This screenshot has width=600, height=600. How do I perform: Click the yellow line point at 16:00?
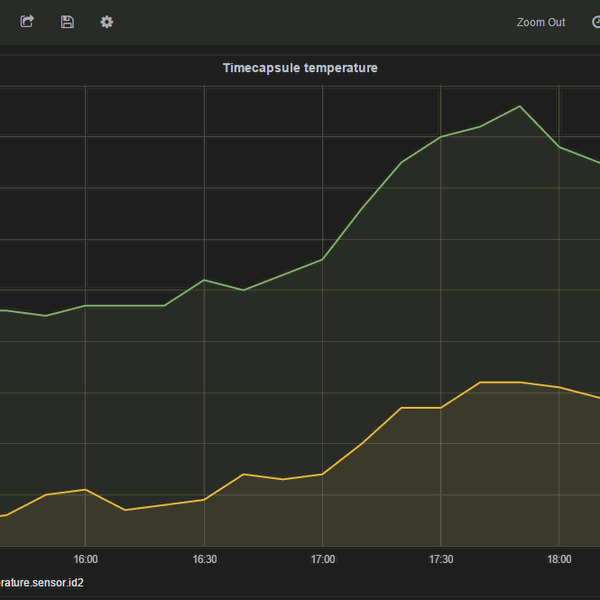[85, 490]
